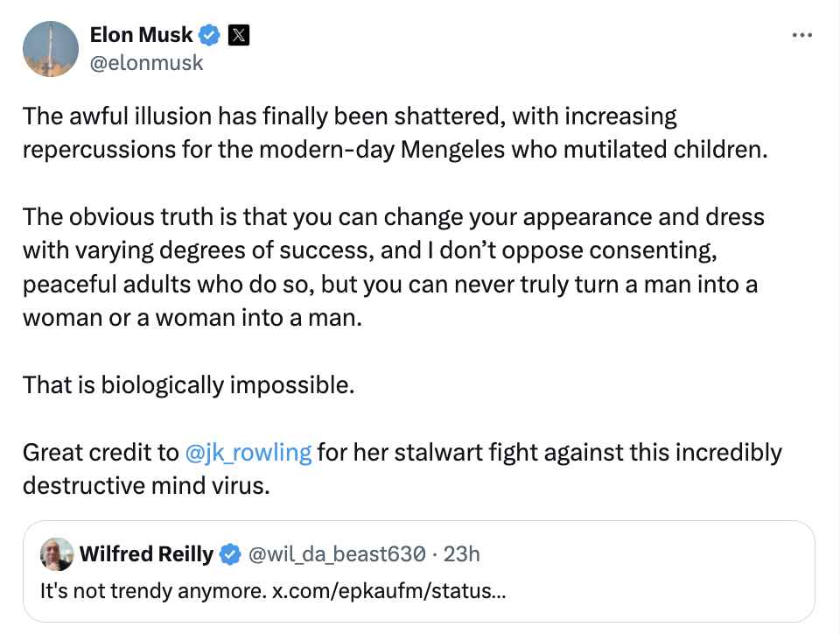Open Wilfred Reilly's small profile picture
The width and height of the screenshot is (840, 634).
click(x=57, y=554)
